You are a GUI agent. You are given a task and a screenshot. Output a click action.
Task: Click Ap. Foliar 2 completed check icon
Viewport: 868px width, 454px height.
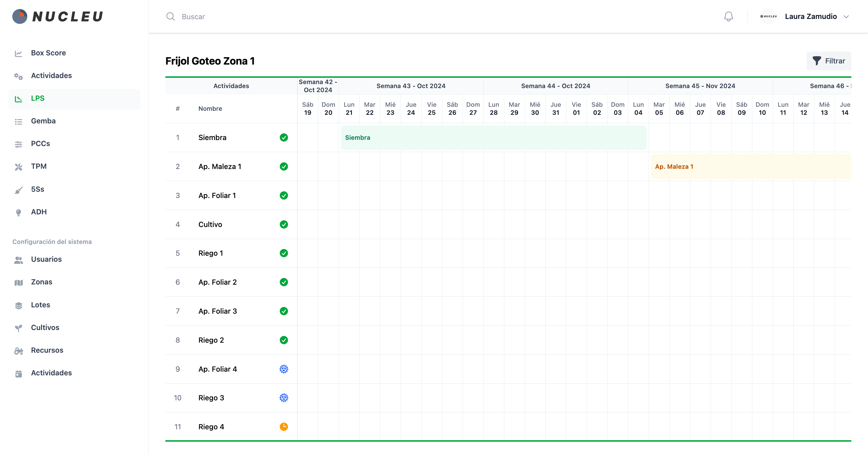(284, 282)
